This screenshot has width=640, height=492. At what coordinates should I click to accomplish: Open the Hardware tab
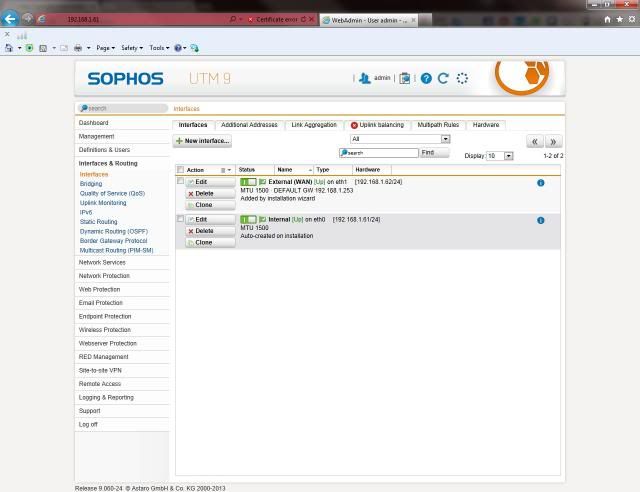pyautogui.click(x=486, y=125)
